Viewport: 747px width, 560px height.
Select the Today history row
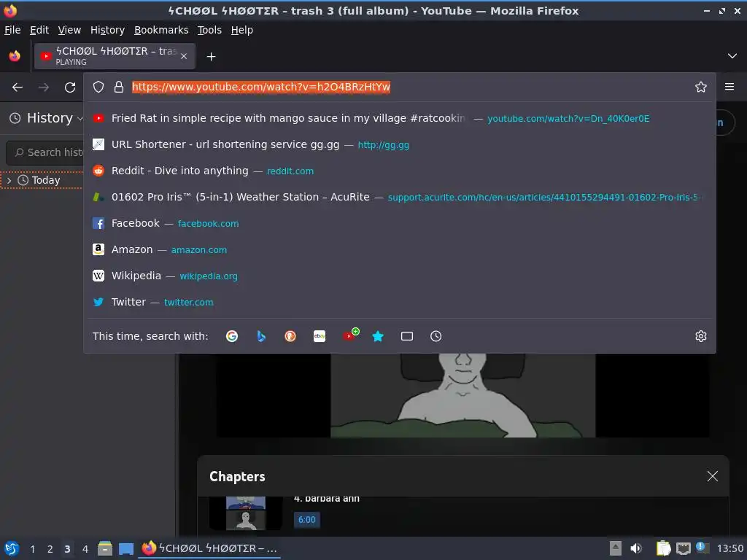[43, 180]
